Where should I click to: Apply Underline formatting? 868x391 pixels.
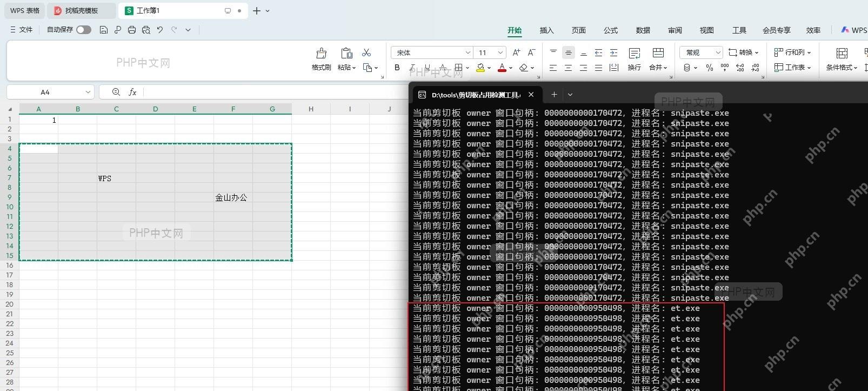click(428, 68)
